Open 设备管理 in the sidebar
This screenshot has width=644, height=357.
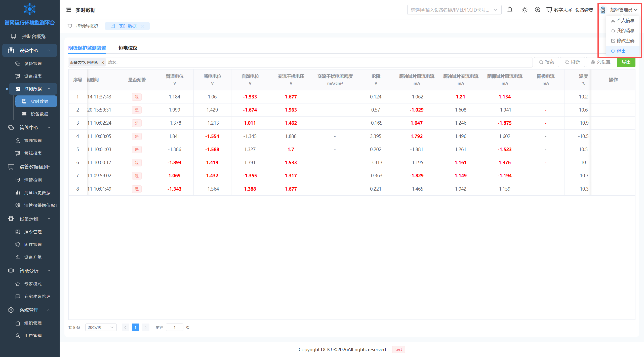pyautogui.click(x=33, y=63)
